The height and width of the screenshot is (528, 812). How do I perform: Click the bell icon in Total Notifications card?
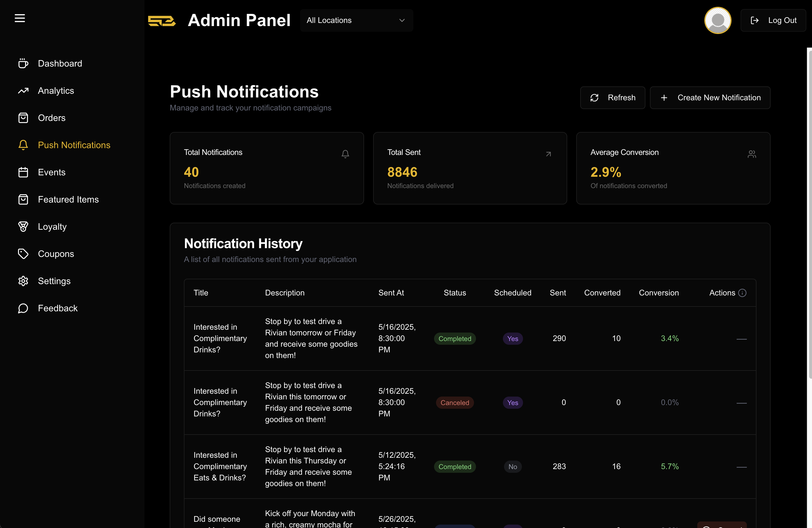point(345,154)
